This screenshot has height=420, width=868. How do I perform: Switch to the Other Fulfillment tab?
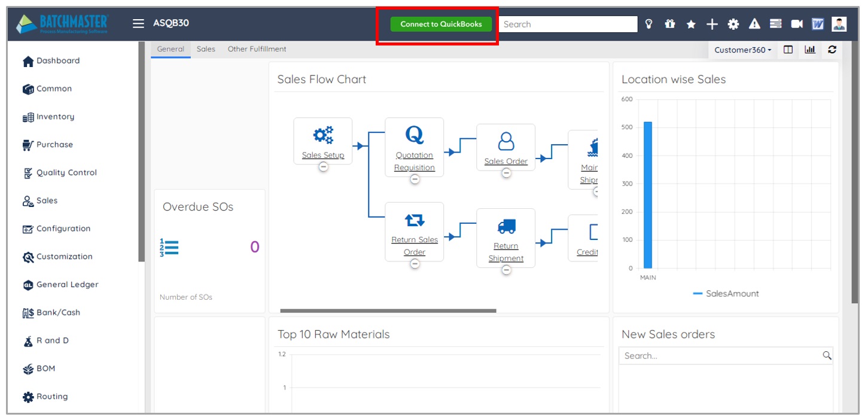(257, 49)
